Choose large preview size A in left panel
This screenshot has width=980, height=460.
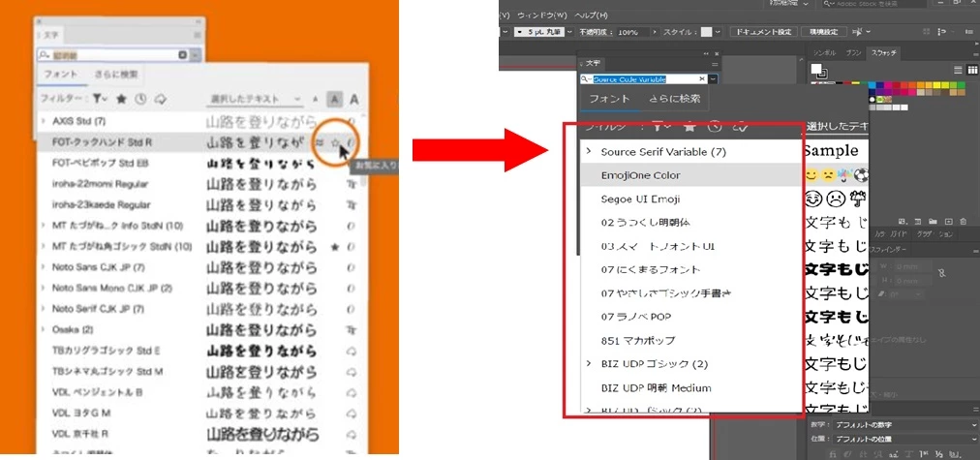pos(353,99)
